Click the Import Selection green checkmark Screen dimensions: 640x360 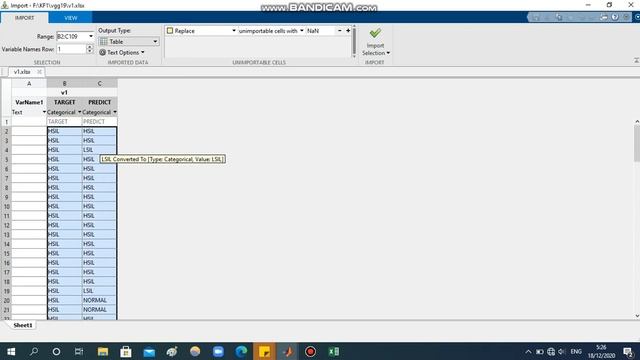[375, 33]
